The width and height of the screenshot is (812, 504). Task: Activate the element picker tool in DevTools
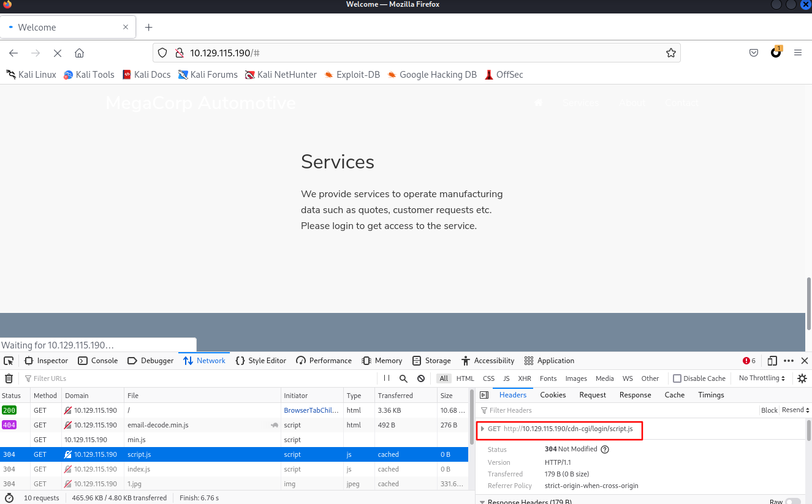tap(9, 361)
